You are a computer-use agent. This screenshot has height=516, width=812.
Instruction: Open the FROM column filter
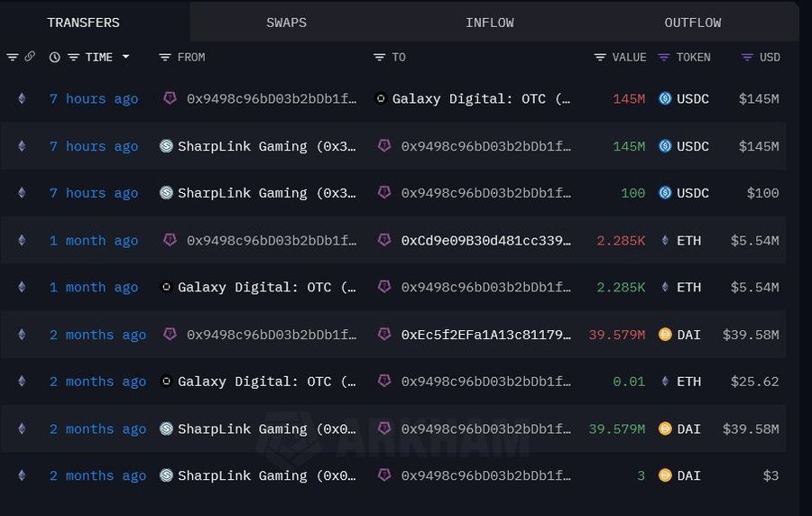[x=165, y=58]
